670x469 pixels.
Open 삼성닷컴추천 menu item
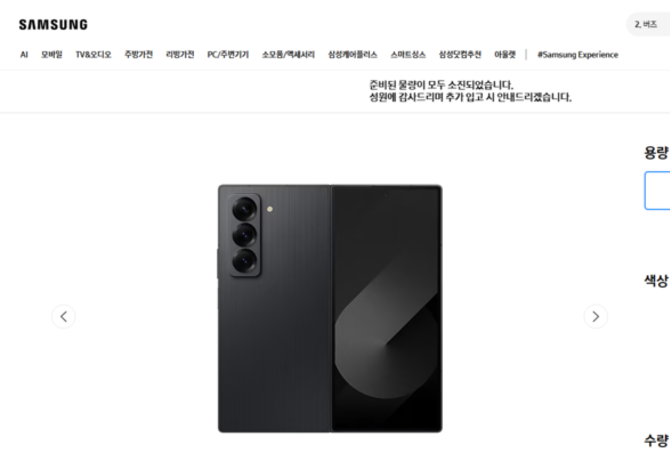460,55
